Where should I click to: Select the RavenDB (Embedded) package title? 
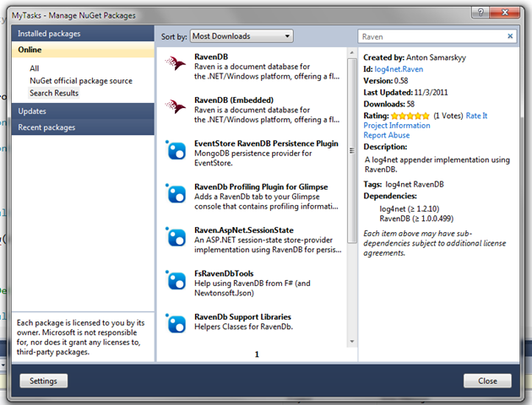click(x=234, y=100)
